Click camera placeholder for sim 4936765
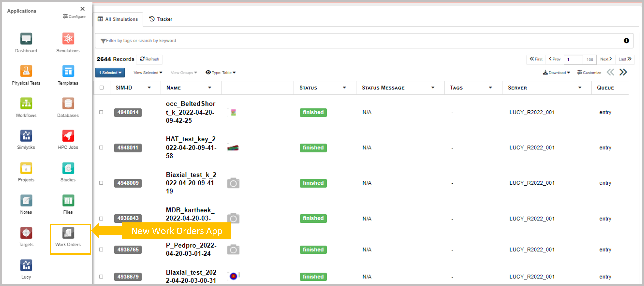The image size is (644, 286). tap(233, 249)
